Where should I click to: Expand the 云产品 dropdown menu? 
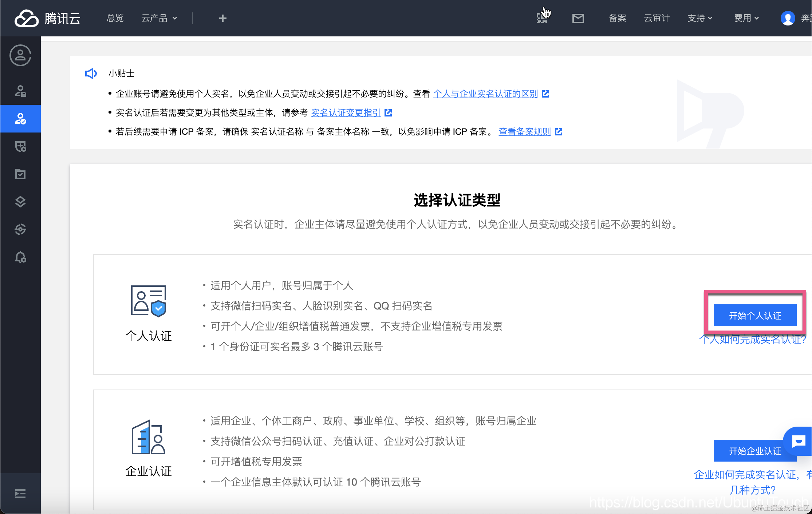click(x=159, y=18)
